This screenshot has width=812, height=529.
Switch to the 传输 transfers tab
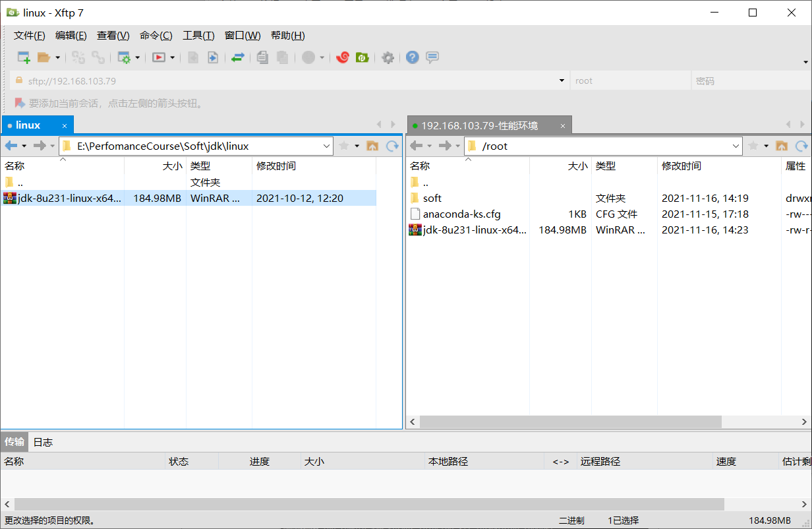(x=14, y=442)
